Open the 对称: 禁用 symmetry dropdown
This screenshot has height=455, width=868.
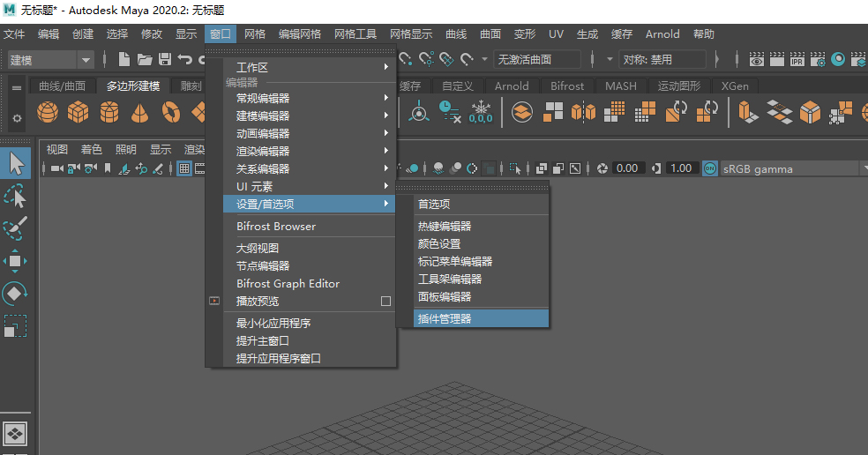pos(662,59)
